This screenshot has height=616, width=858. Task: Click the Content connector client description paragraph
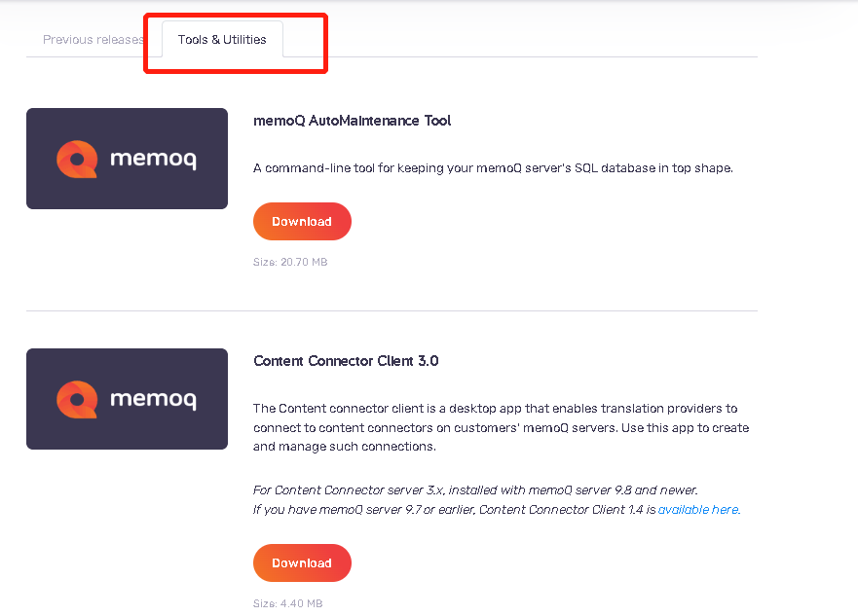coord(501,427)
